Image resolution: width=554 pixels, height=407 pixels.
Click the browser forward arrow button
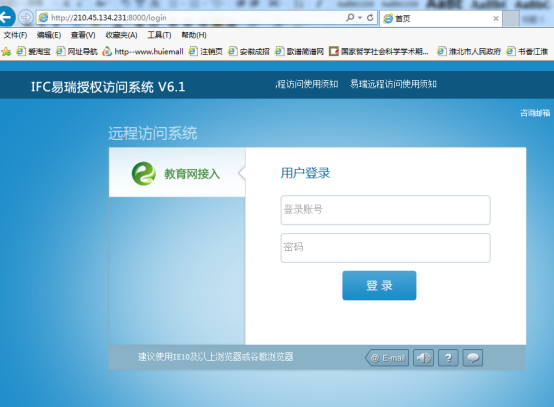point(25,17)
